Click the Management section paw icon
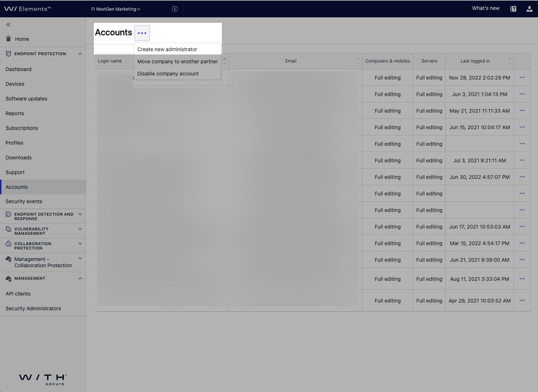 click(x=8, y=278)
